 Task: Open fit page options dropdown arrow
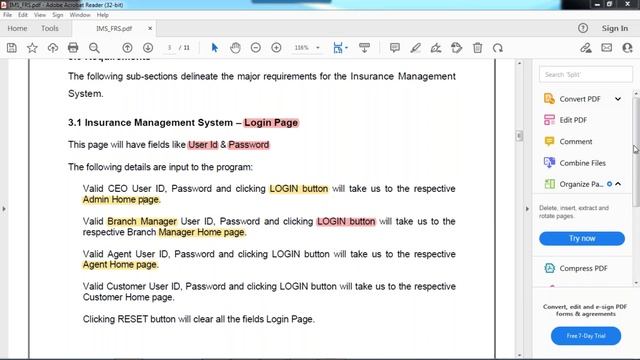pos(347,48)
